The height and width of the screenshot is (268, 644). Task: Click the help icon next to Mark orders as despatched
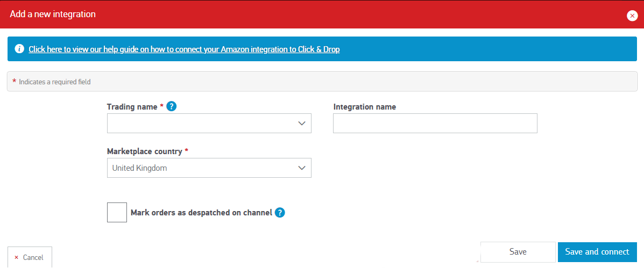coord(280,213)
